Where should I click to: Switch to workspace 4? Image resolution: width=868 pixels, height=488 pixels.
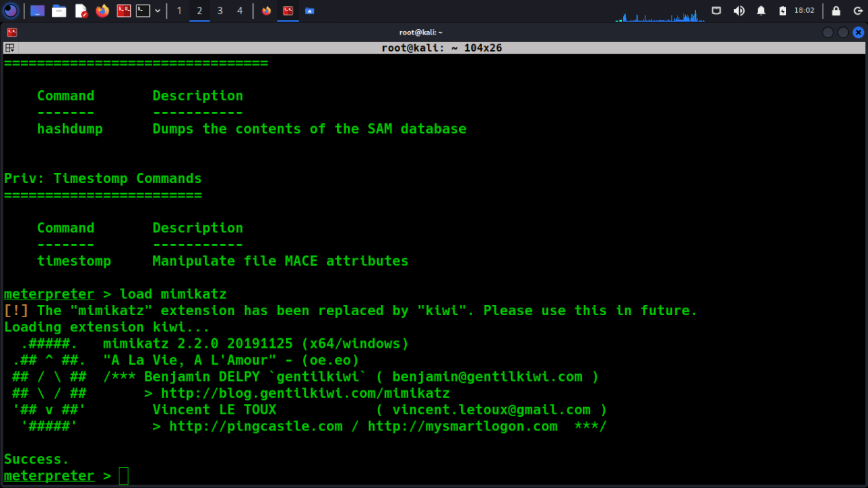[240, 11]
